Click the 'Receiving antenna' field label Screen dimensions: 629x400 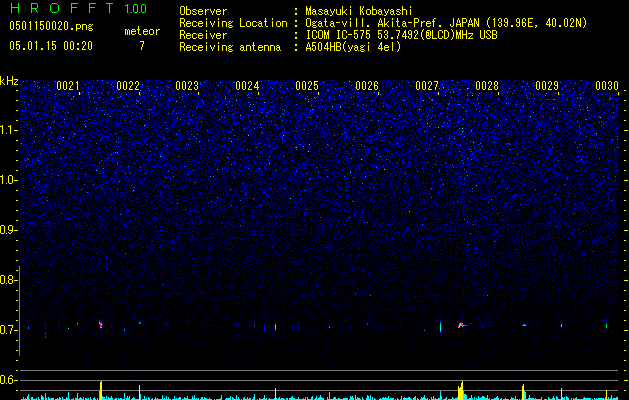click(x=230, y=47)
